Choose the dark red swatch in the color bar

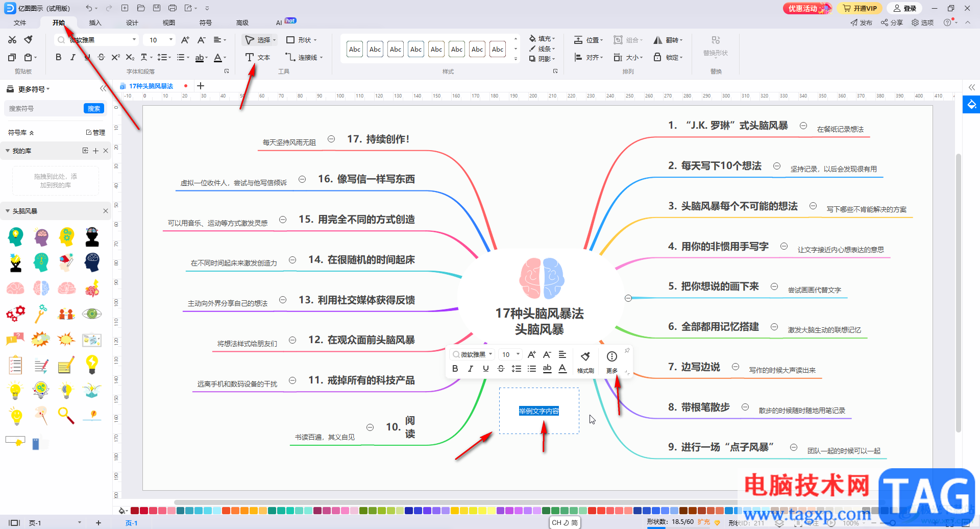pyautogui.click(x=135, y=511)
